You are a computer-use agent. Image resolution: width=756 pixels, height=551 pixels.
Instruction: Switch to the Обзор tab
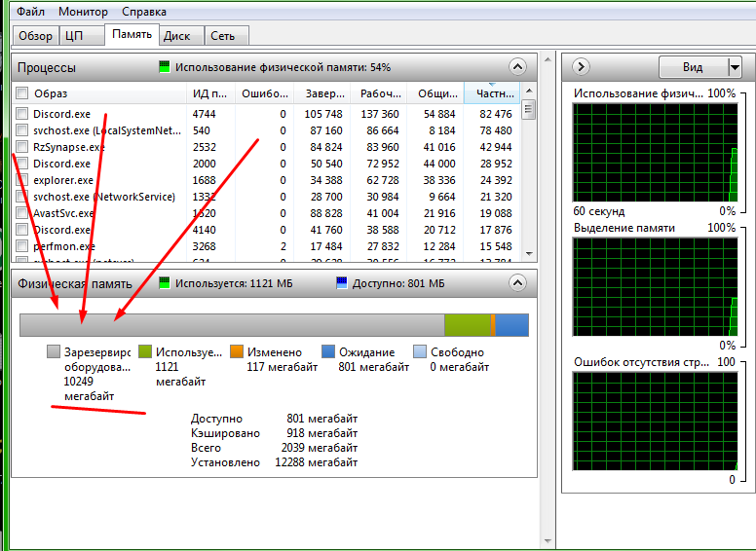[35, 36]
